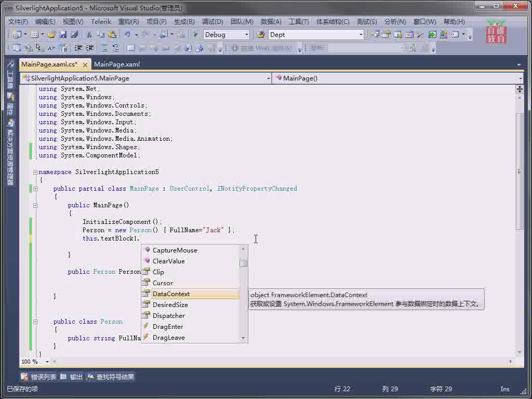Open Solution Explorer from the toolbar icon
The image size is (532, 399).
click(375, 34)
